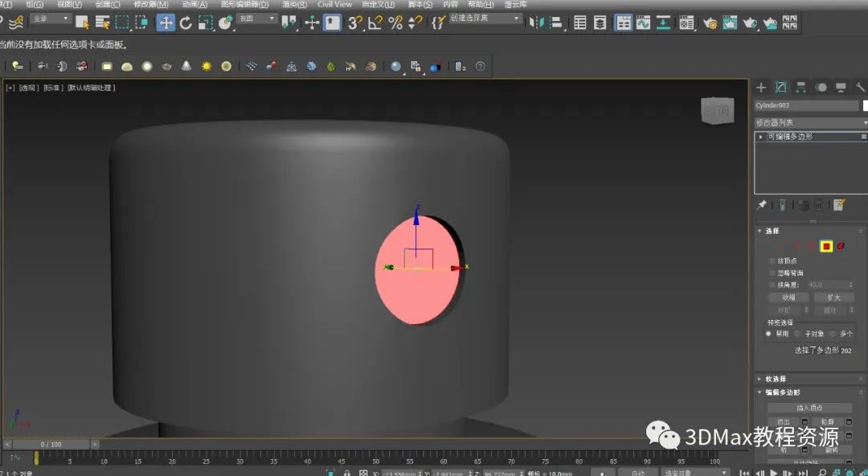Open the Civil View menu

(x=334, y=4)
